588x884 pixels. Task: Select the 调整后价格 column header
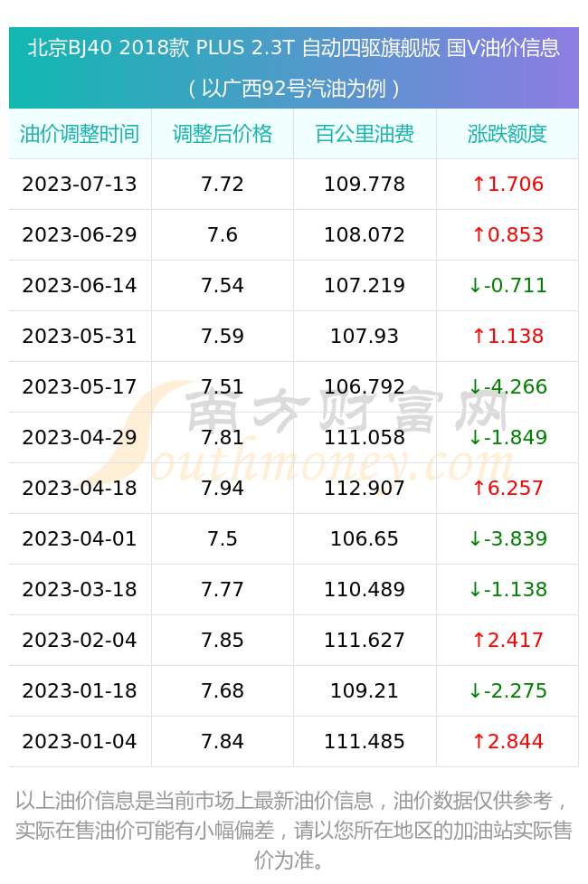point(223,134)
